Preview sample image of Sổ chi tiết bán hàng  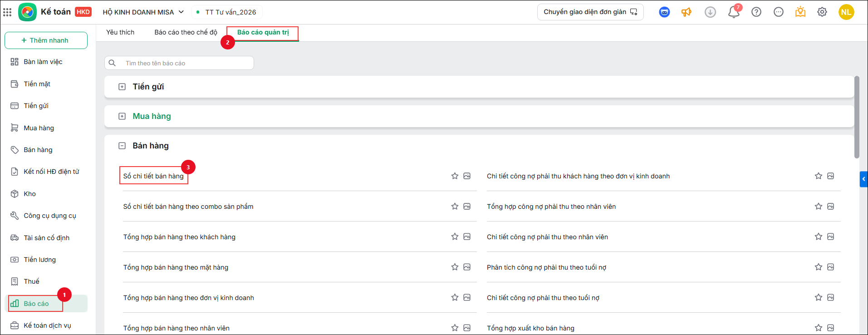click(x=467, y=176)
